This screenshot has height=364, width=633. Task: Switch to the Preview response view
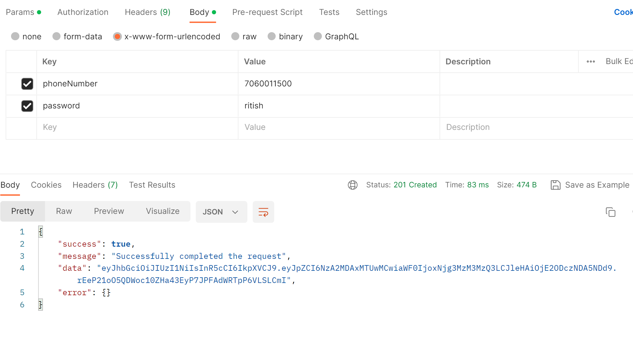coord(109,211)
